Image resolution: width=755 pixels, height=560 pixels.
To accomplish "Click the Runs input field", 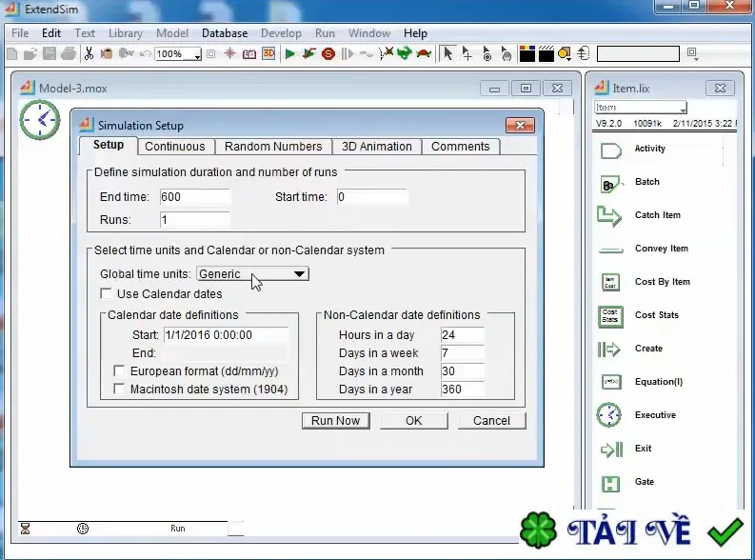I will pos(194,220).
